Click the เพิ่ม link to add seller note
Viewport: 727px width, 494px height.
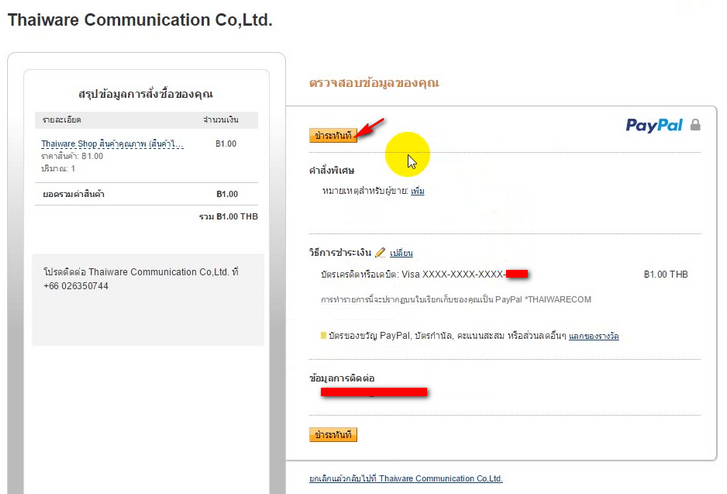pos(418,190)
